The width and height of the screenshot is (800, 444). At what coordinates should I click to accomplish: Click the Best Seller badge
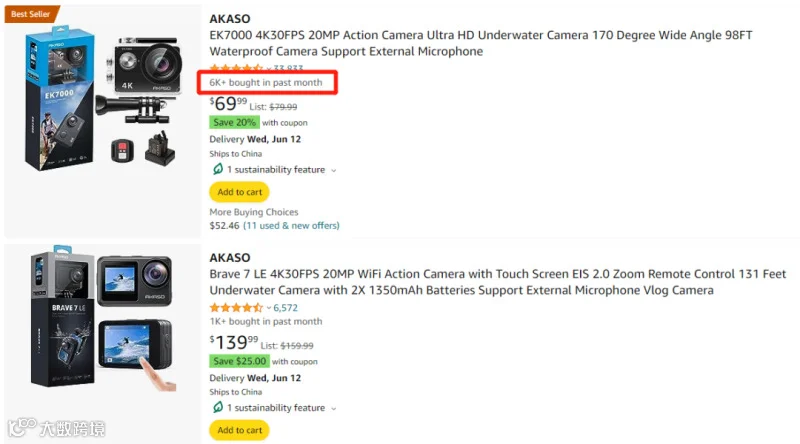coord(32,14)
